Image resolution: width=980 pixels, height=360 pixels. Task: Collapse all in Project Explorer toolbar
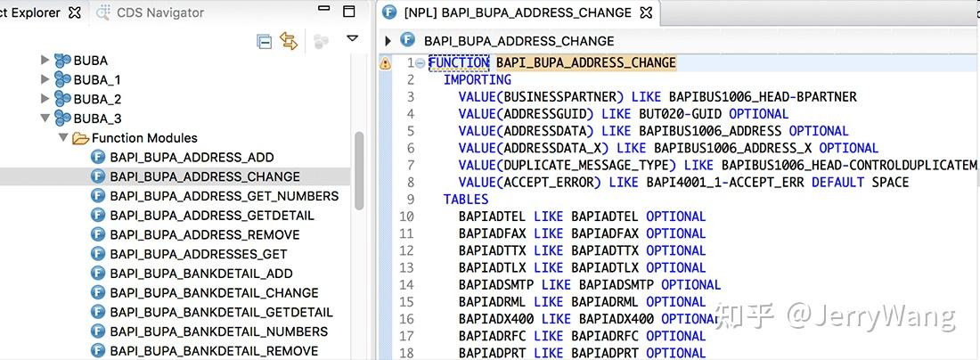[x=265, y=42]
